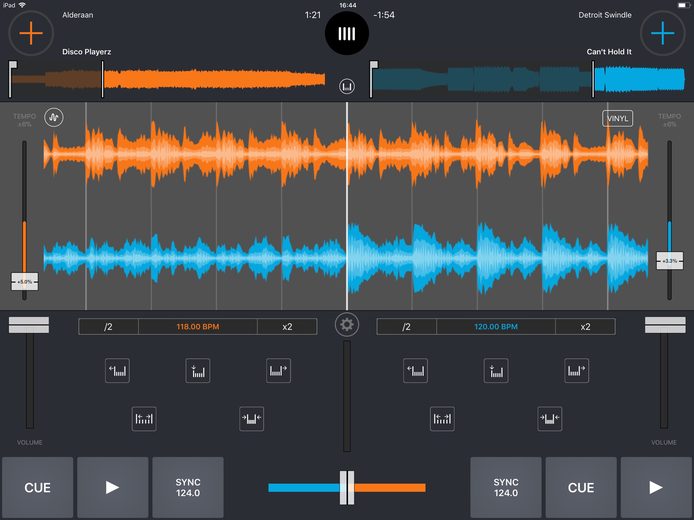Image resolution: width=694 pixels, height=520 pixels.
Task: Seek within the blue track overview waveform
Action: [x=528, y=80]
